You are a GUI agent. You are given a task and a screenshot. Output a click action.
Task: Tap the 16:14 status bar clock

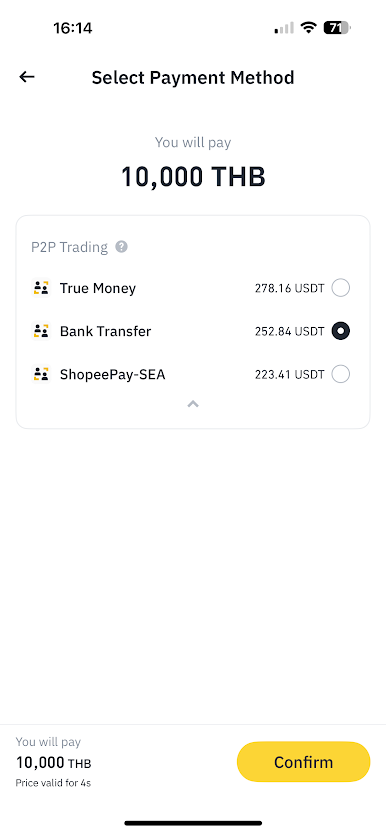(x=73, y=28)
